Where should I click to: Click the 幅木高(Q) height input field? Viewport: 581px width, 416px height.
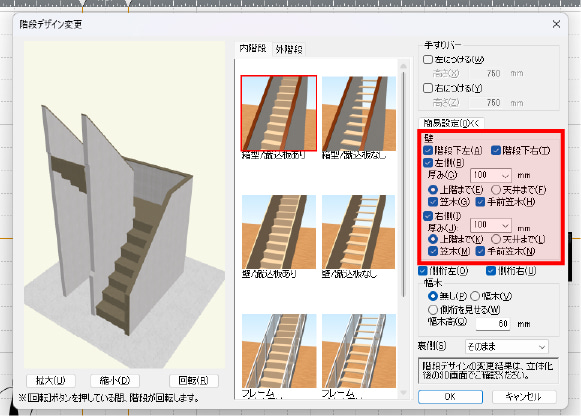pos(493,324)
